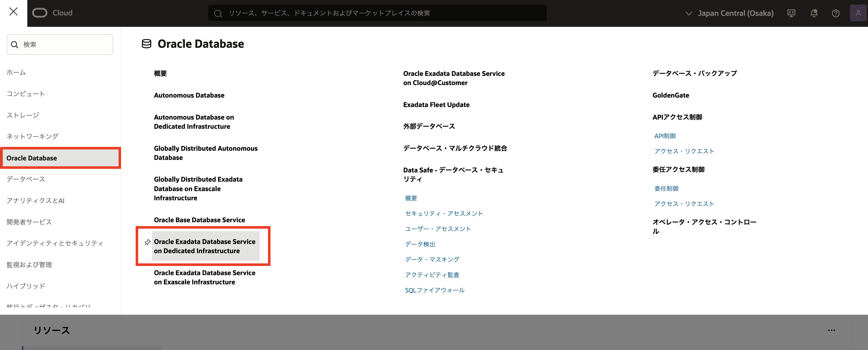
Task: Open データベース・マルチクラウド統合
Action: (x=455, y=148)
